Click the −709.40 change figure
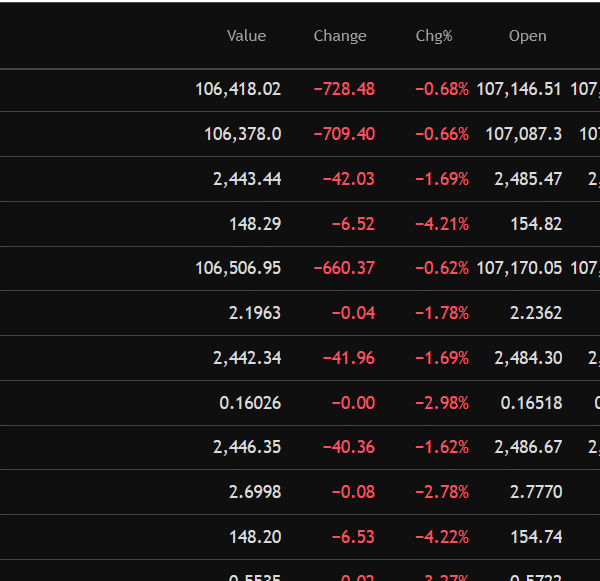 pos(344,134)
